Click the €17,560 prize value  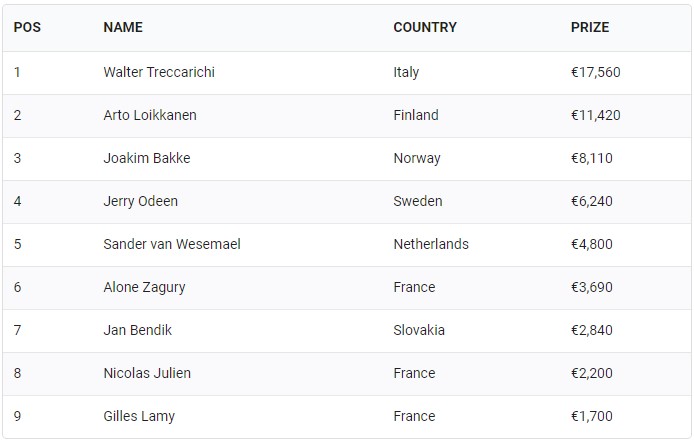596,72
